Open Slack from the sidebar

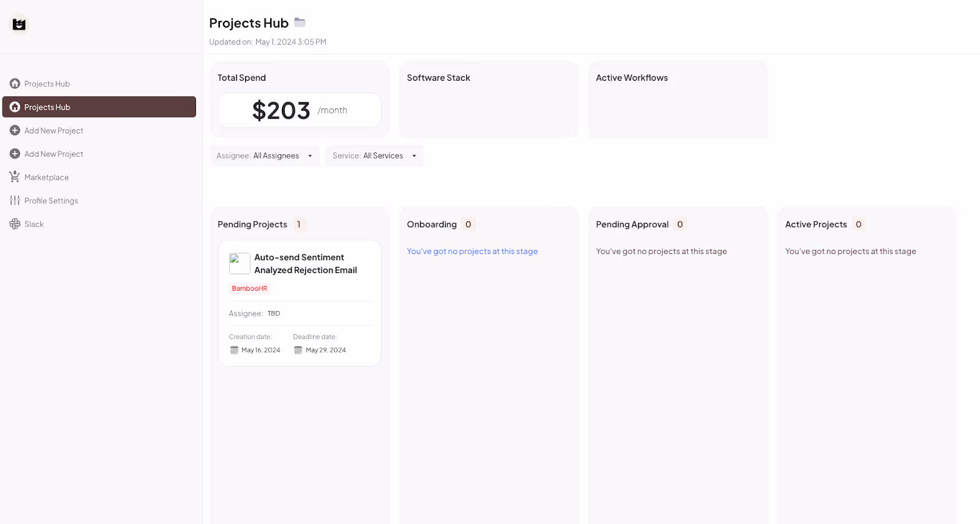point(34,224)
